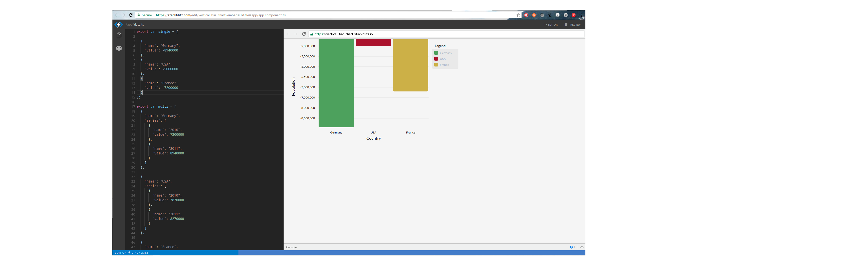
Task: Open the padlock Secure site info dropdown
Action: click(x=139, y=15)
